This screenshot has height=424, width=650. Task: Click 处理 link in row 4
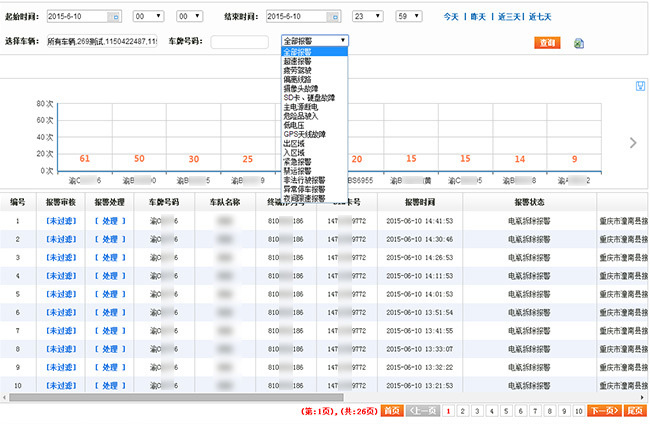110,276
